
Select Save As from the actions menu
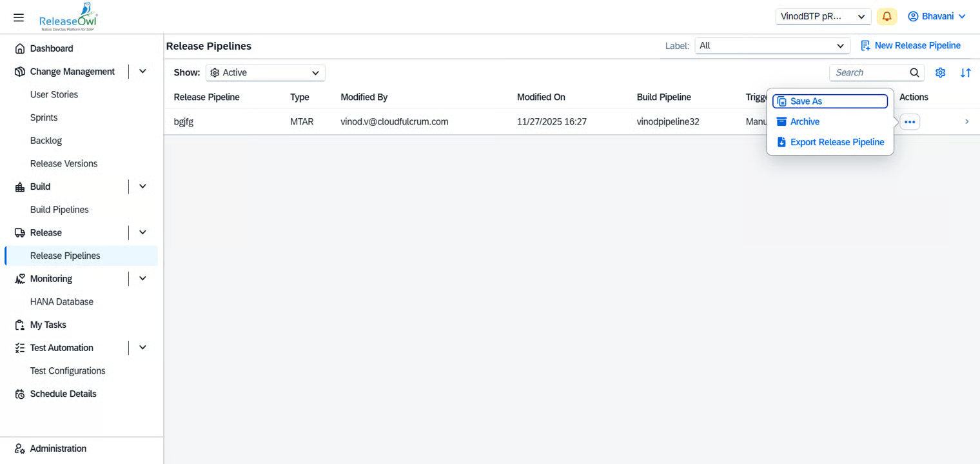coord(829,101)
